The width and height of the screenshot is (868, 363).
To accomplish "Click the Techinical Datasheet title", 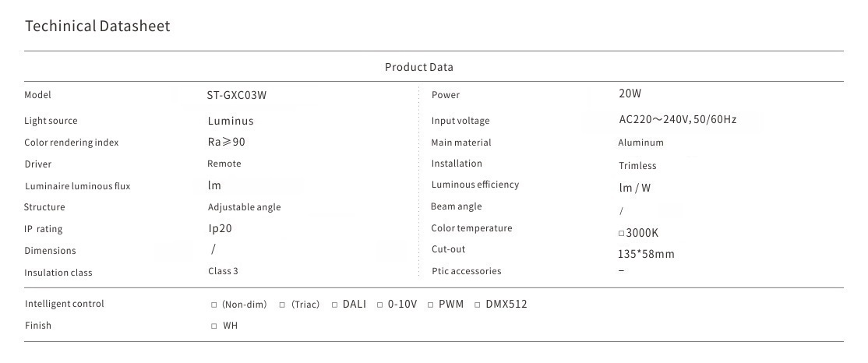I will (97, 26).
